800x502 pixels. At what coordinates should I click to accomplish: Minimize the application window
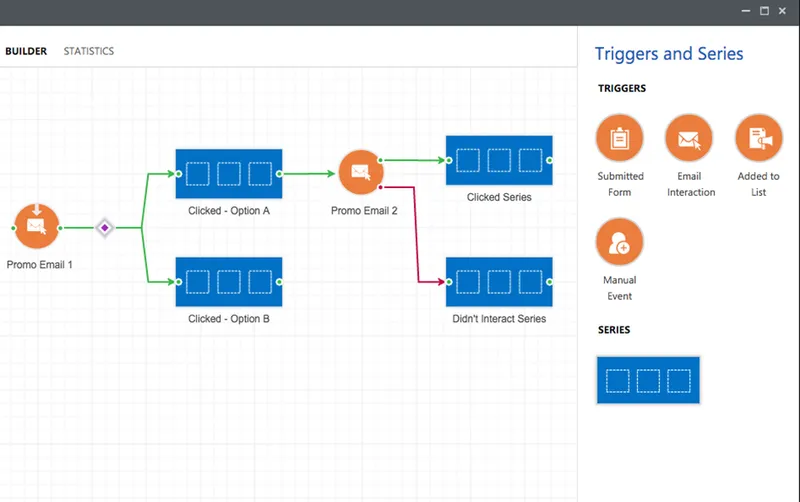click(746, 11)
